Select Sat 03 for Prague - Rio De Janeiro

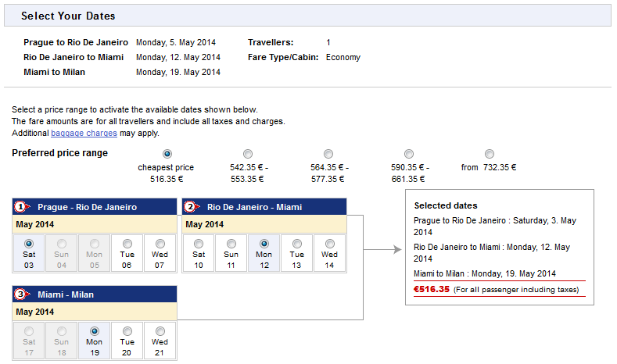coord(29,244)
